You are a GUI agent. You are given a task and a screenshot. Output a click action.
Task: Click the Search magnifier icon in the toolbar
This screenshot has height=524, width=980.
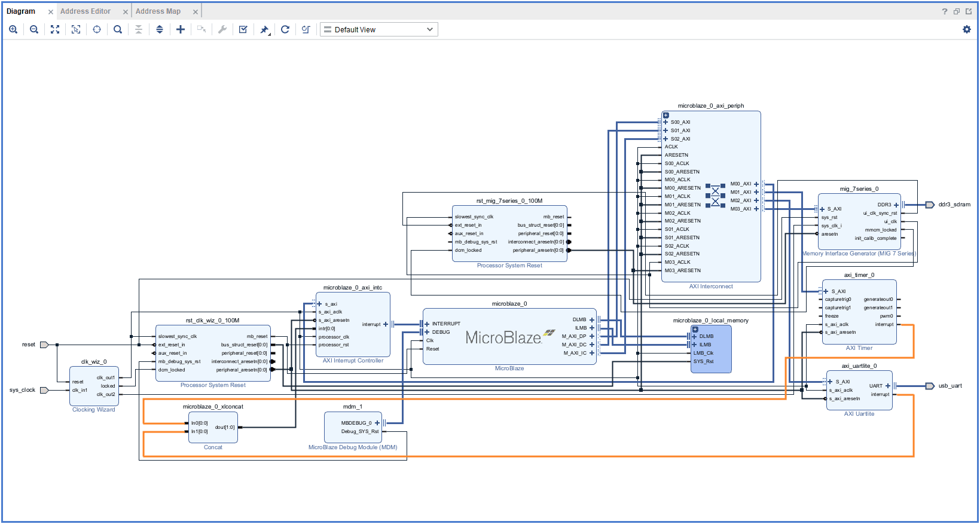tap(118, 29)
